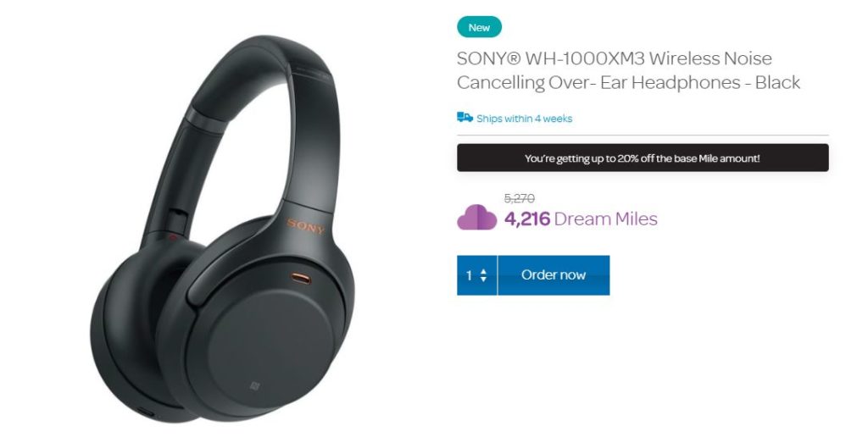Click the "Ships within 4 weeks" link
The image size is (868, 443).
524,119
